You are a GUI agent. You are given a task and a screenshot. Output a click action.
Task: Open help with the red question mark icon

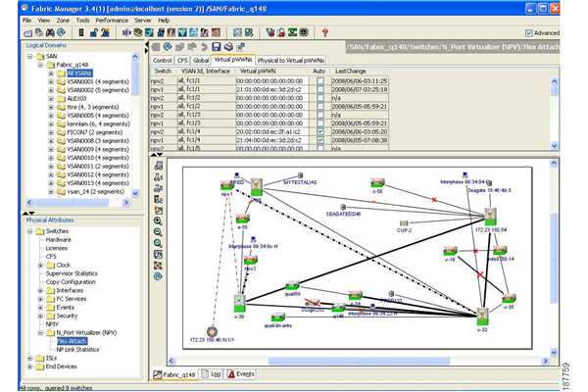coord(324,32)
